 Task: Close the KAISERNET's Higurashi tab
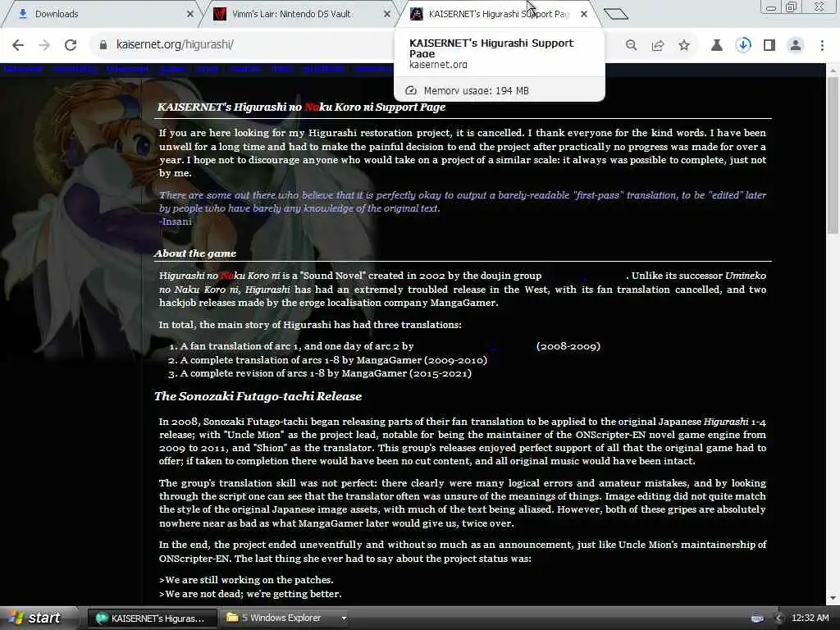point(584,14)
